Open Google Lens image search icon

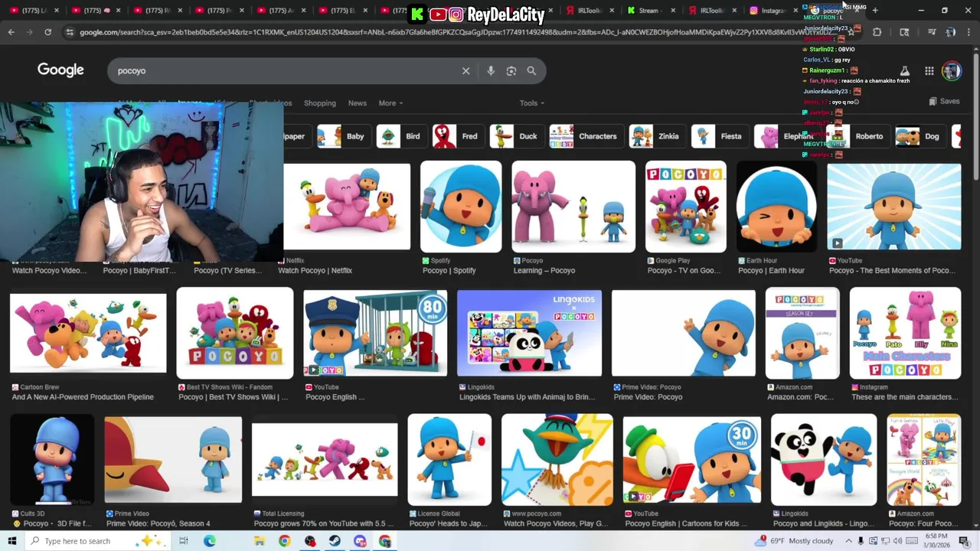(x=511, y=70)
